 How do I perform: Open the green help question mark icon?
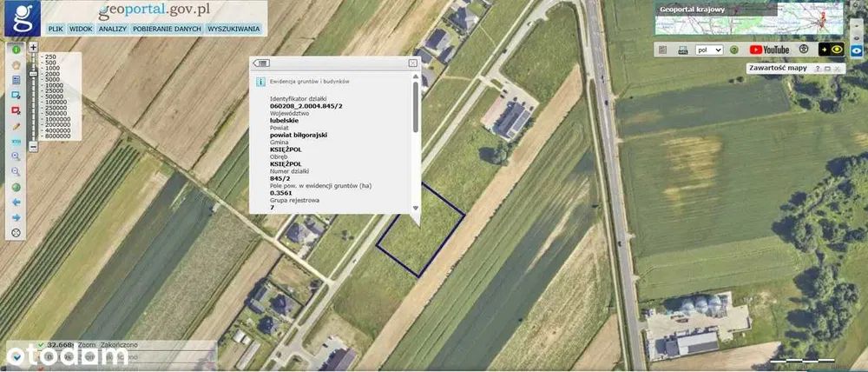pos(733,50)
